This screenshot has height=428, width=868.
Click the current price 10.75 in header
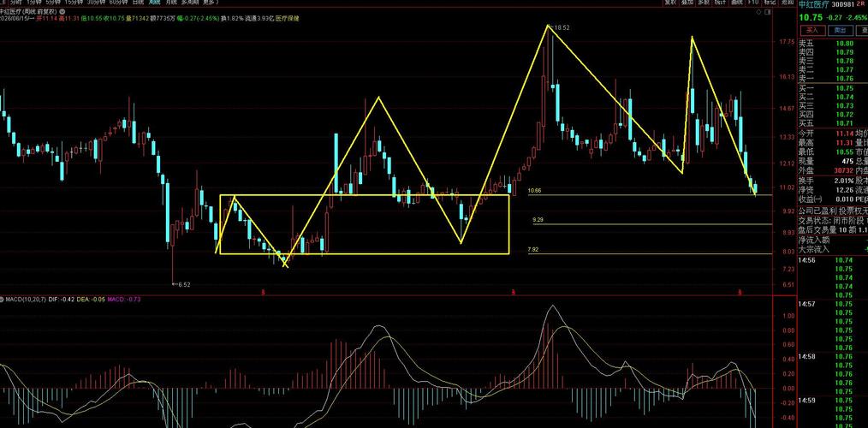click(x=811, y=17)
